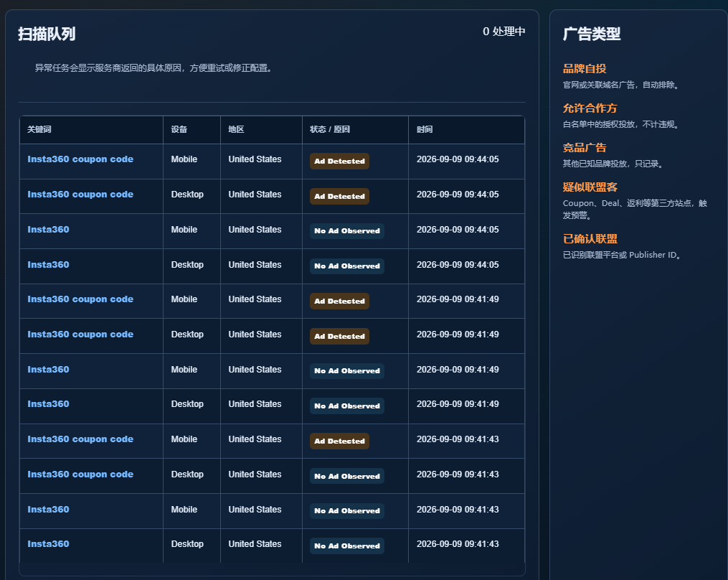Open plain 'Insta360' Desktop keyword at 09:44:05
Viewport: 728px width, 580px height.
[x=48, y=264]
